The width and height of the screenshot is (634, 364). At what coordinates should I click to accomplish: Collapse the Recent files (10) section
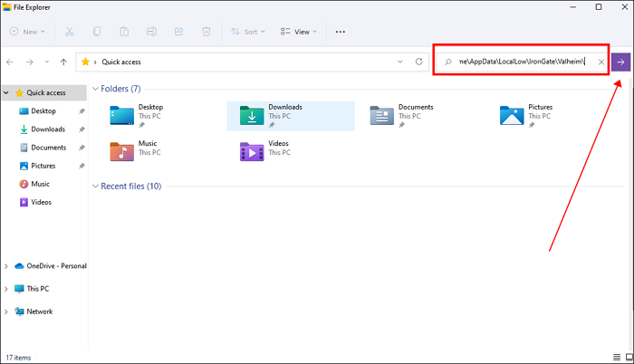(97, 186)
